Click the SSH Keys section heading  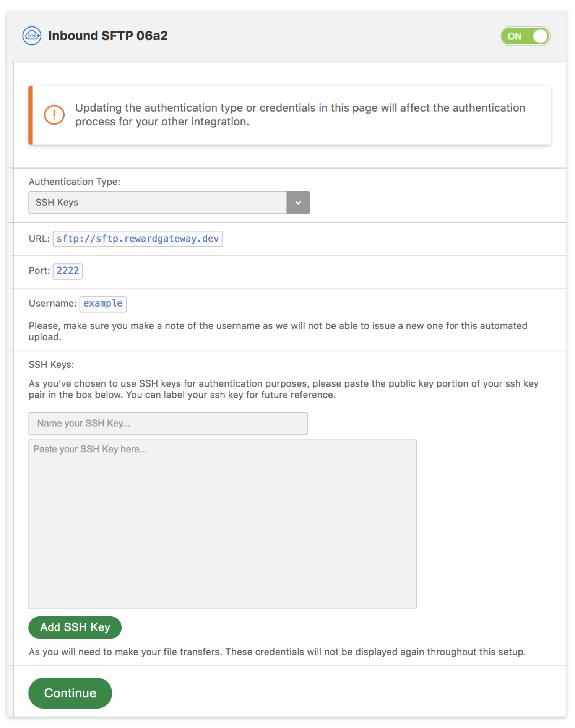(51, 364)
